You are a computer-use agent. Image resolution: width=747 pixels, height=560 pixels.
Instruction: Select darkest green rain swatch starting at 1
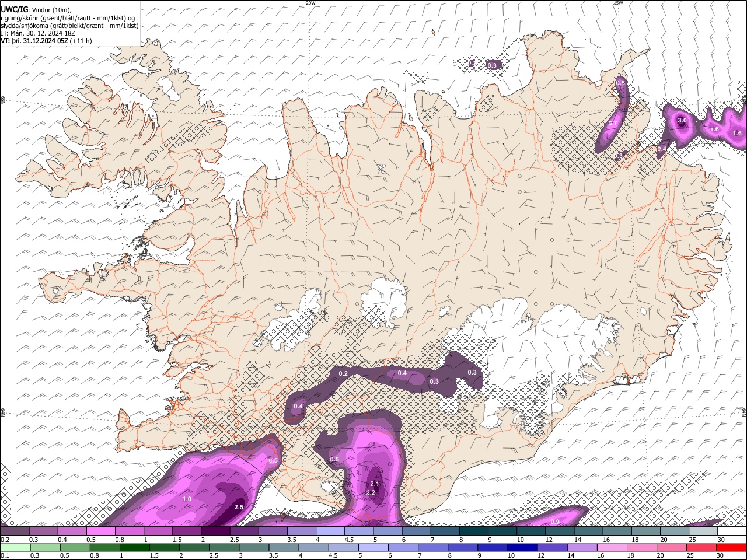click(x=135, y=548)
